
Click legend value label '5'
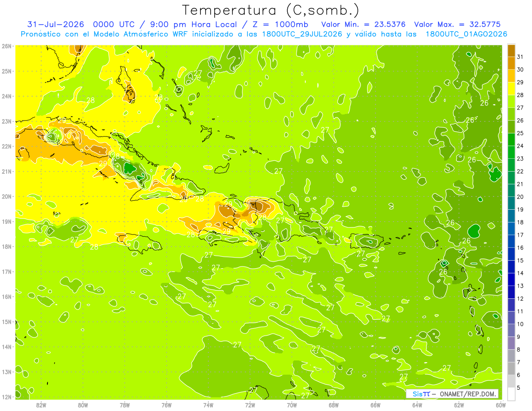518,388
